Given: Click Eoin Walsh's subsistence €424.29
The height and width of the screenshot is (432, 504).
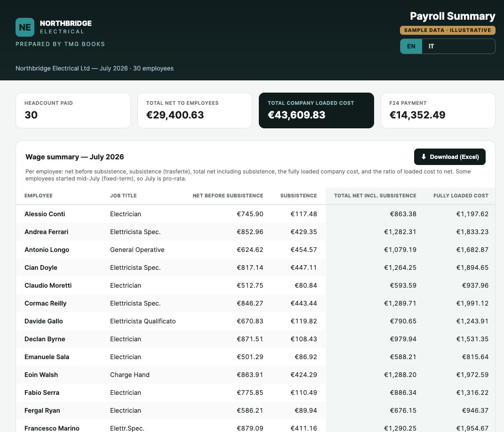Looking at the screenshot, I should coord(304,375).
